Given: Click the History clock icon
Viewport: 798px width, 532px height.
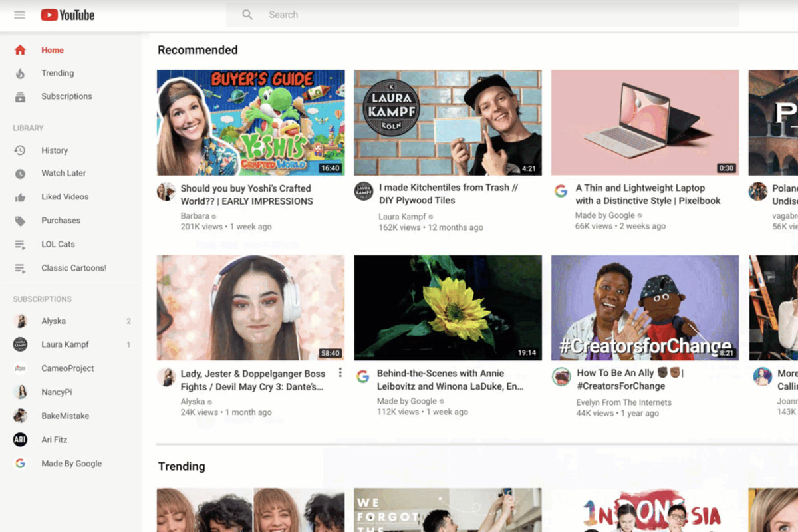Looking at the screenshot, I should (20, 150).
